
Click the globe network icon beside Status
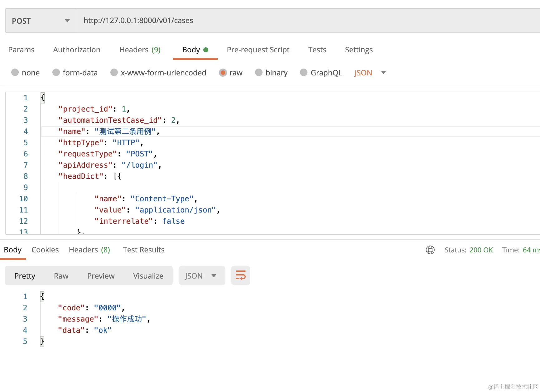point(430,250)
